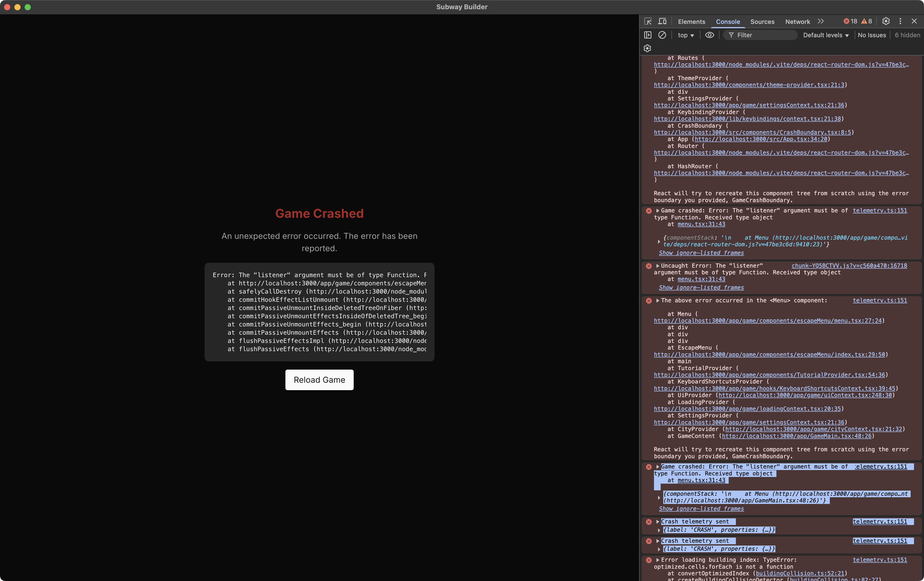
Task: Clear the console messages
Action: (x=662, y=35)
